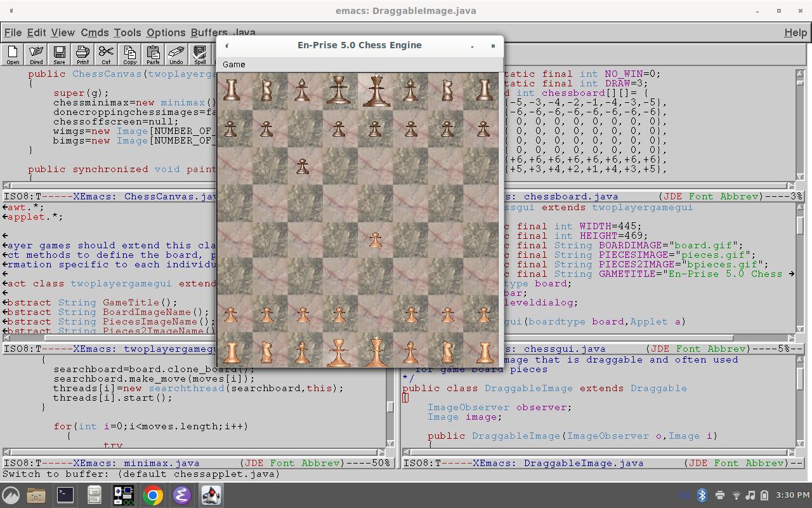Click the Print toolbar icon
Image resolution: width=812 pixels, height=508 pixels.
coord(82,55)
